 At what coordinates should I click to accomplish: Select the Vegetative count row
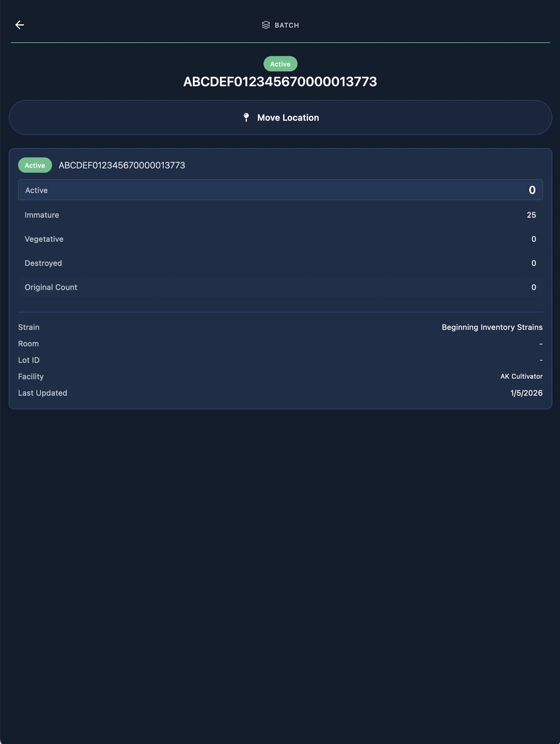pos(280,239)
